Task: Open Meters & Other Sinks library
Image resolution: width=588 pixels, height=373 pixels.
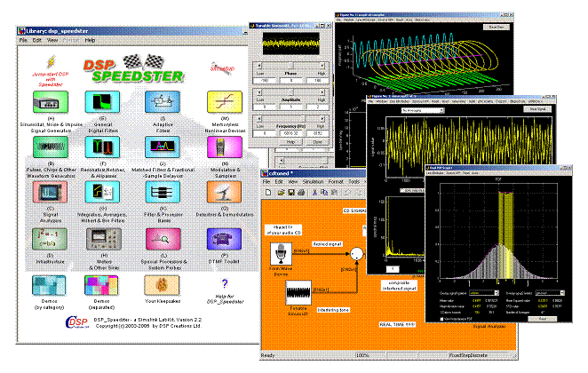Action: click(x=104, y=239)
